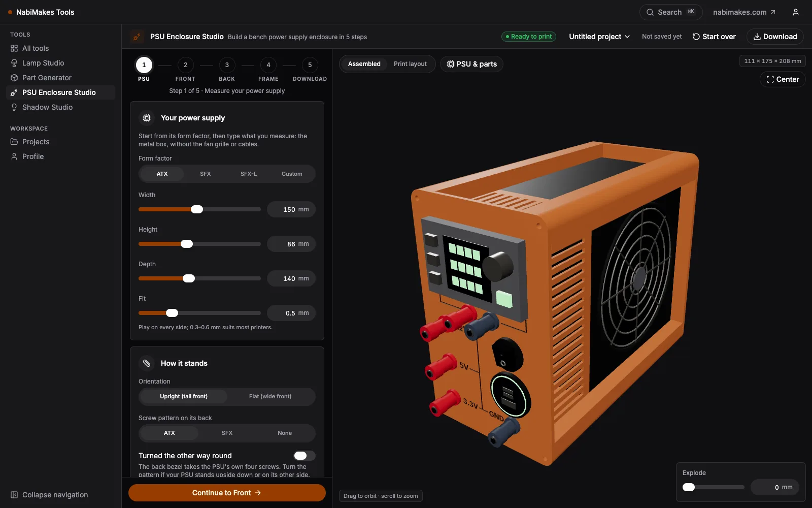
Task: Click the PSU Enclosure Studio header icon
Action: [x=137, y=37]
